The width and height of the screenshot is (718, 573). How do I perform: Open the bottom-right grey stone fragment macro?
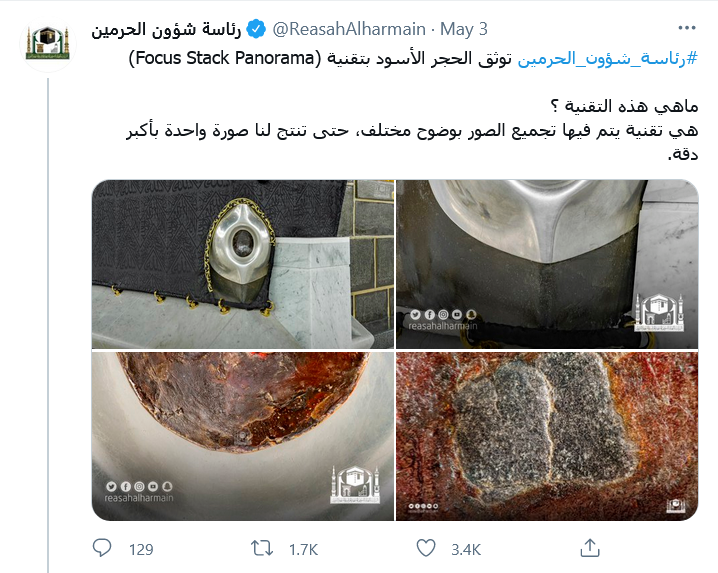[x=547, y=436]
